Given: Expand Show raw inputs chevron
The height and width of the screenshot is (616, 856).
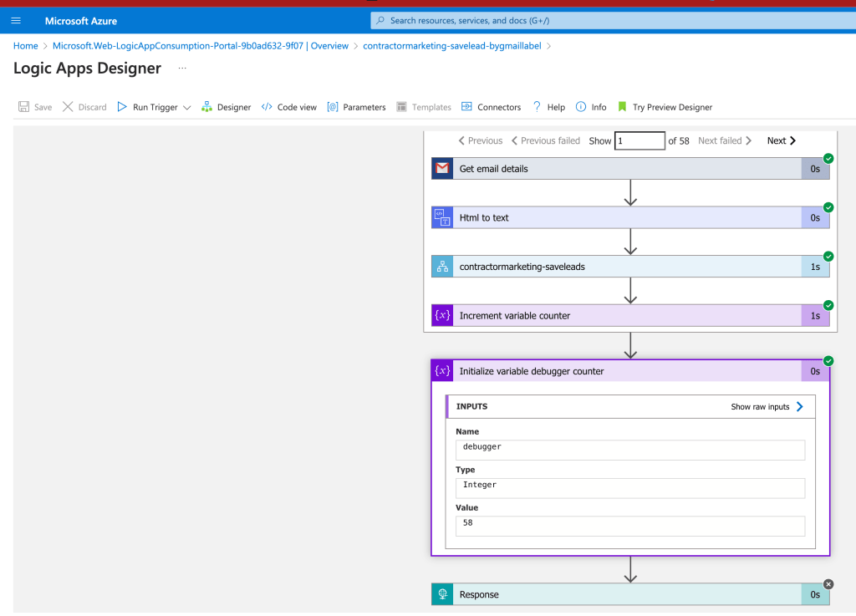Looking at the screenshot, I should click(x=800, y=406).
